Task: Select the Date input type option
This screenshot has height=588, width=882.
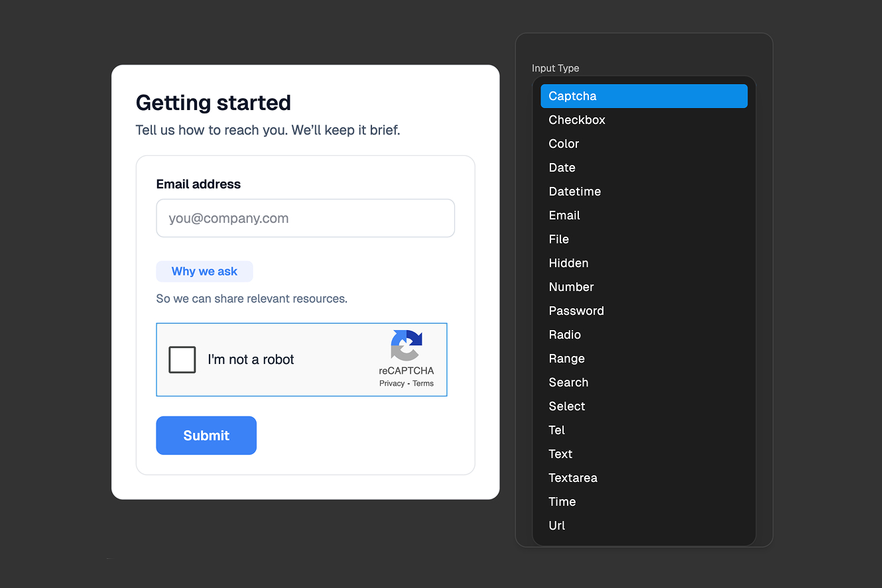Action: point(644,168)
